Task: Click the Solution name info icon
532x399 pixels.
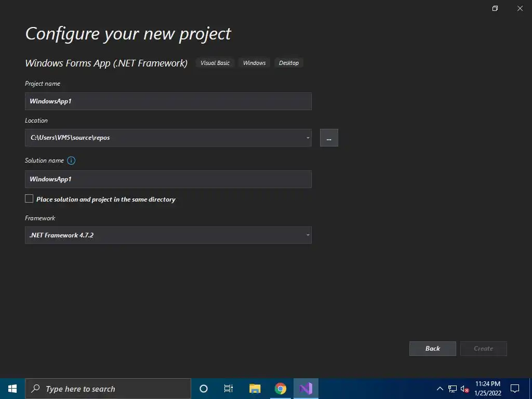Action: [71, 161]
